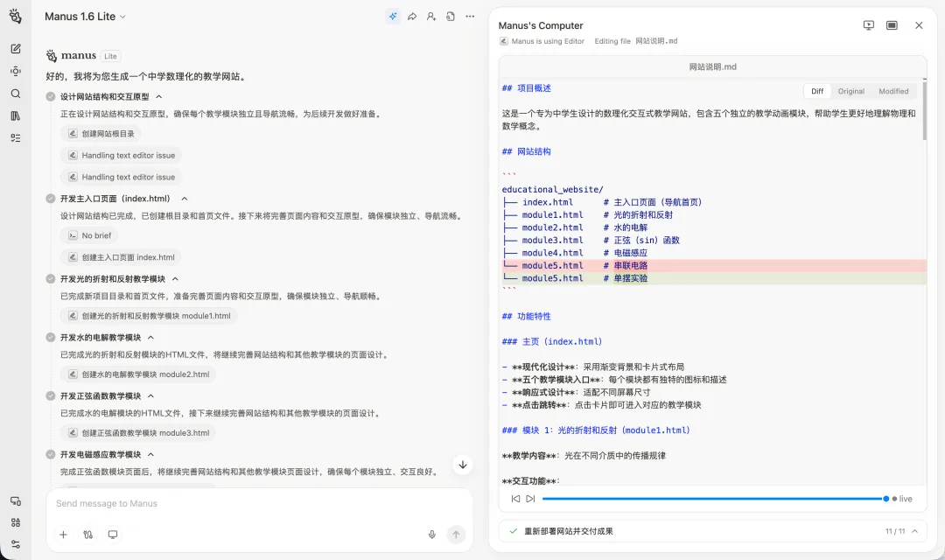Click the monitor icon in Manus's Computer header
Screen dimensions: 945x560
point(869,25)
